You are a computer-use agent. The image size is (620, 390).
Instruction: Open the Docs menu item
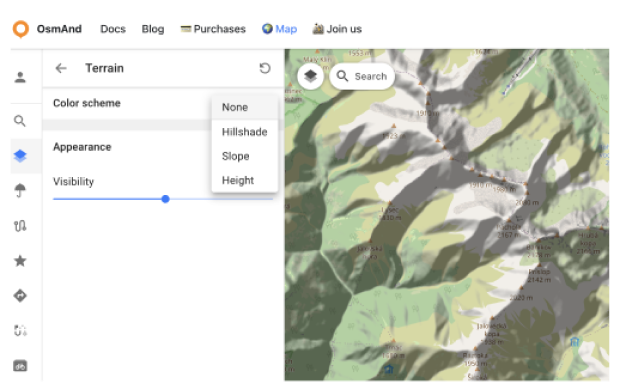(113, 29)
